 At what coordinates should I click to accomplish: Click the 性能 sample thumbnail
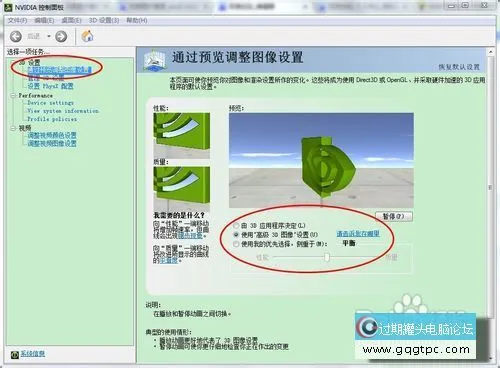pyautogui.click(x=181, y=136)
